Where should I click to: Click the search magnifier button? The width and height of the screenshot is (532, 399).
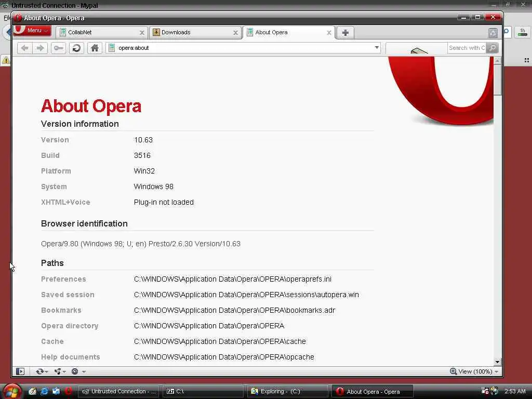coord(492,48)
